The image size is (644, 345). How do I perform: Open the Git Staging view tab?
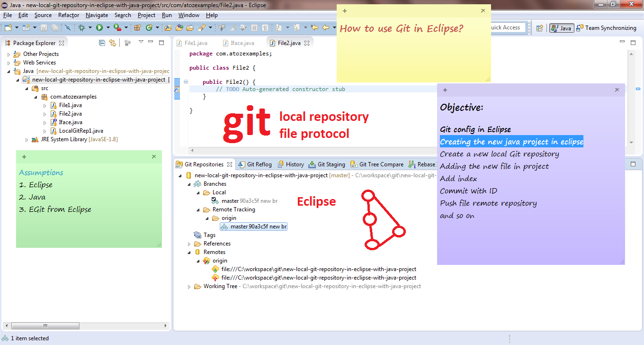[327, 164]
